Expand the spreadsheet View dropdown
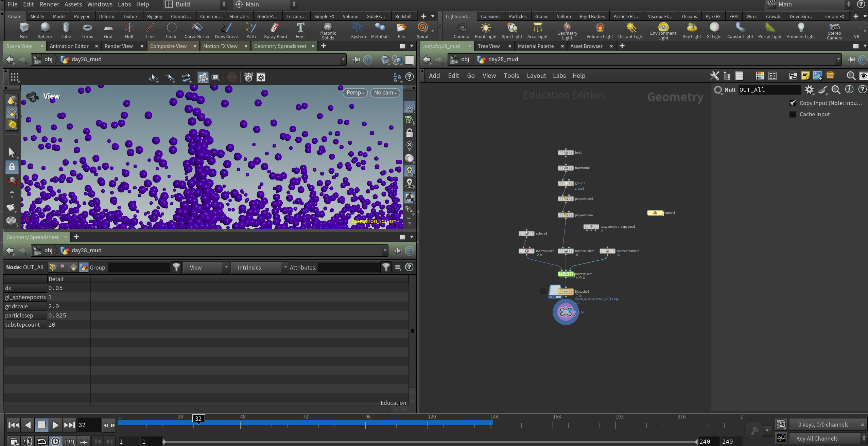The height and width of the screenshot is (446, 868). (207, 268)
